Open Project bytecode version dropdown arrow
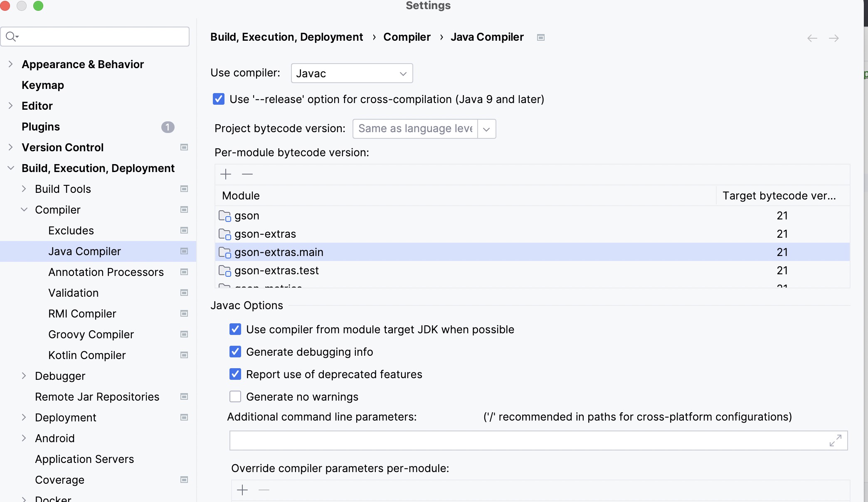Viewport: 868px width, 502px height. (x=486, y=129)
